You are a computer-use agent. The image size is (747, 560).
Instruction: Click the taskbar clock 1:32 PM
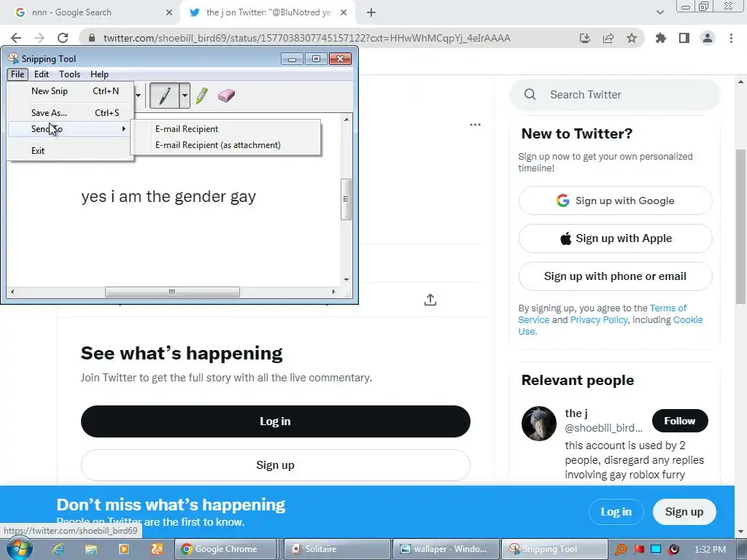pos(711,550)
